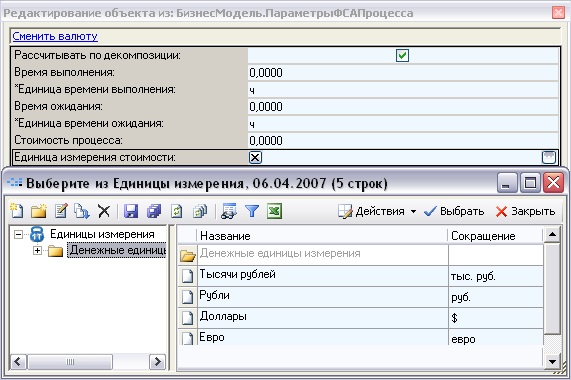Click the tree scrollbar right arrow
Viewport: 571px width, 380px height.
click(x=157, y=361)
